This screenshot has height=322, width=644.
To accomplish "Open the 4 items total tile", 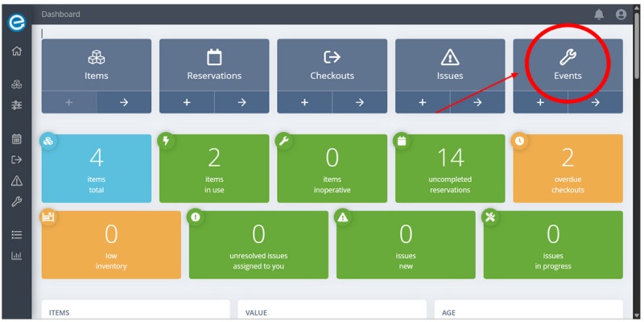I will (x=97, y=168).
